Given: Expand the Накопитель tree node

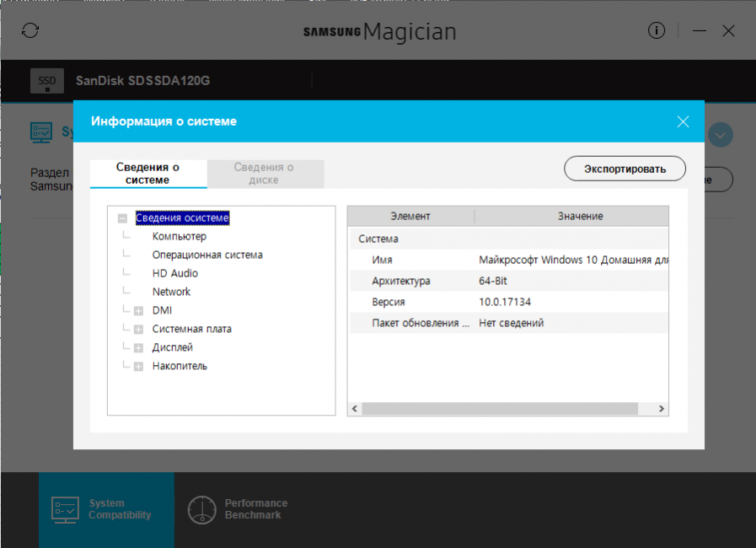Looking at the screenshot, I should point(138,367).
